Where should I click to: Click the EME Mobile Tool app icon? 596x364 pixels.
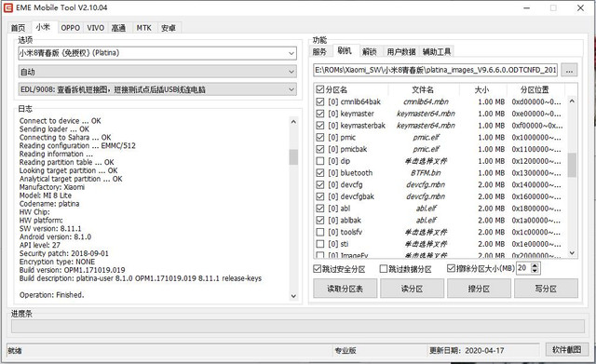point(8,7)
